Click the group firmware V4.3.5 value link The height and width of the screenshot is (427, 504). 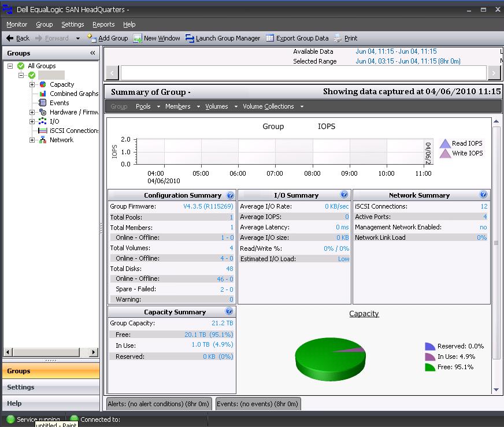tap(208, 206)
